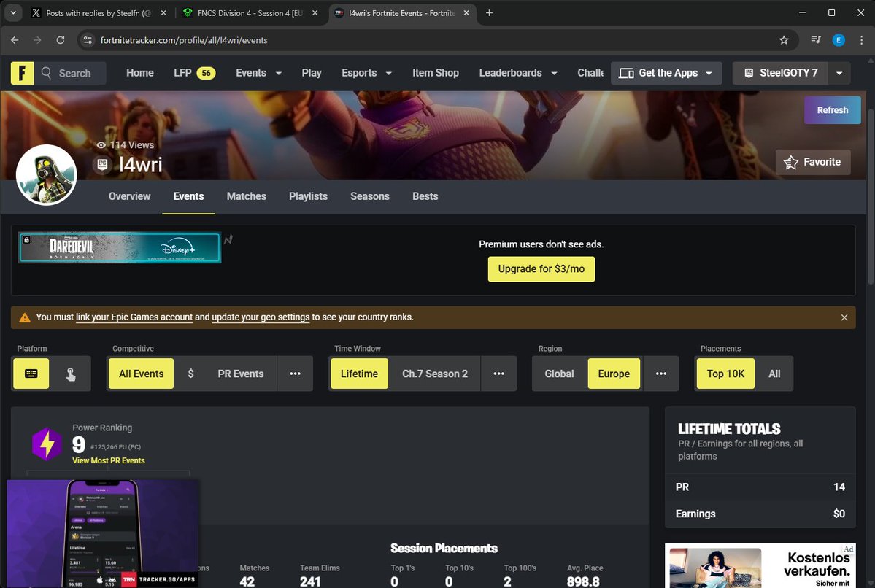Switch to the Seasons profile tab
This screenshot has height=588, width=875.
point(370,196)
